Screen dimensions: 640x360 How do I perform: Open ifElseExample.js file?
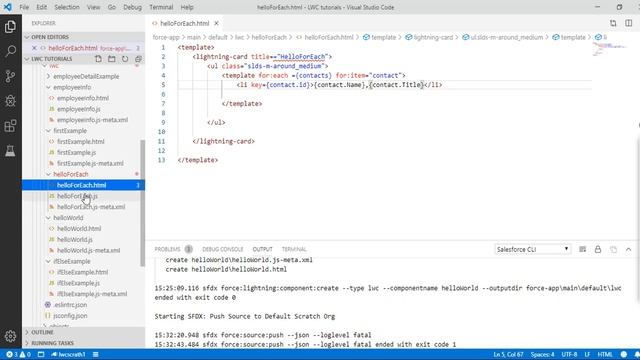tap(78, 283)
